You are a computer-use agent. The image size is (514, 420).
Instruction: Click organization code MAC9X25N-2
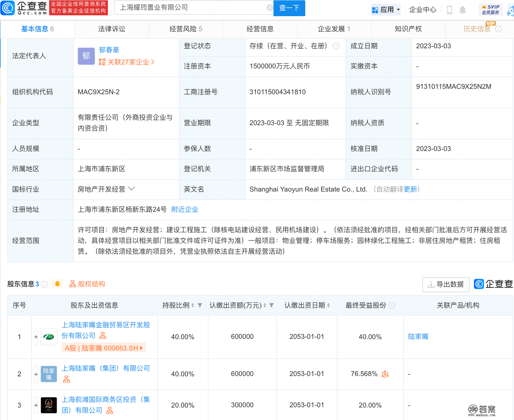99,92
